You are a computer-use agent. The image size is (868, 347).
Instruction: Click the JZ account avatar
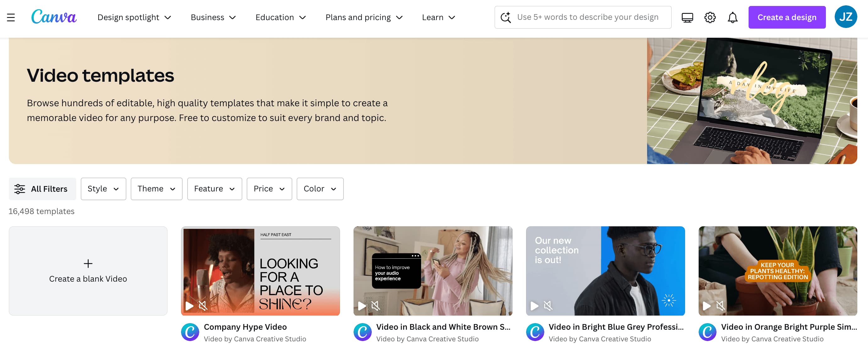click(x=846, y=17)
